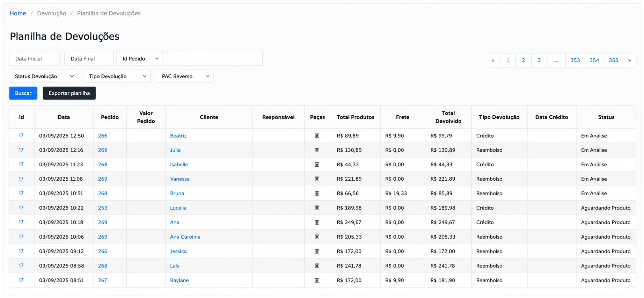Click Exportar planilha button

pos(69,93)
